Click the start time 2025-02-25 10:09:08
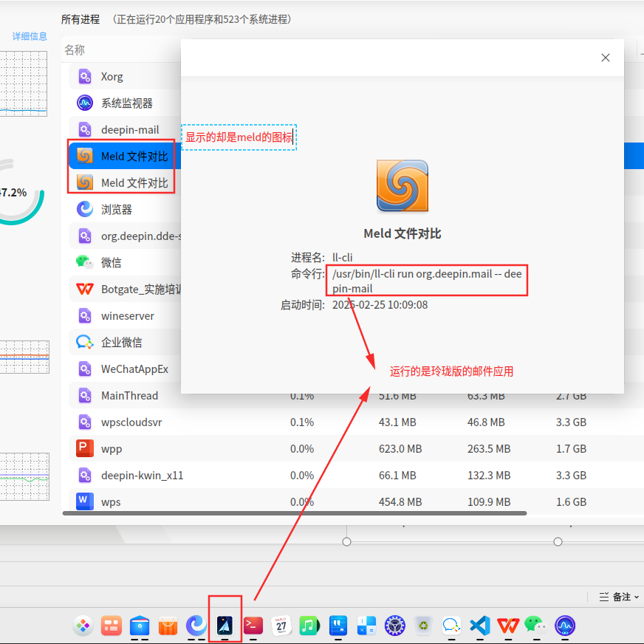Image resolution: width=644 pixels, height=644 pixels. tap(380, 305)
